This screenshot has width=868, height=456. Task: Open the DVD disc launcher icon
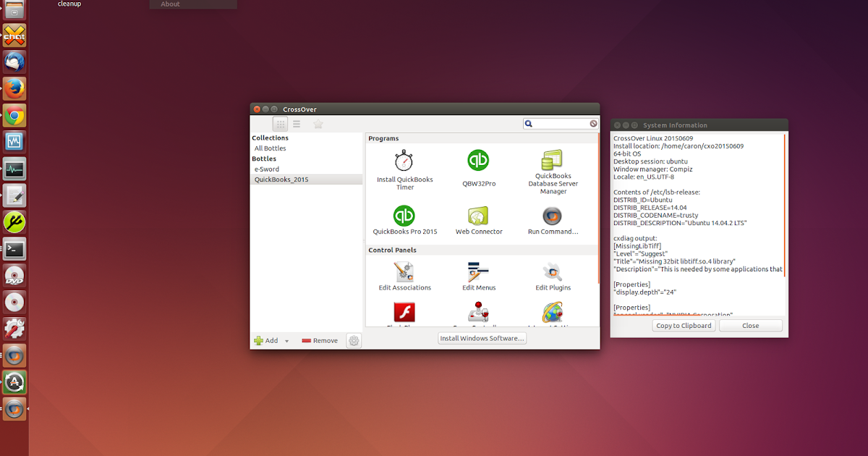[14, 276]
